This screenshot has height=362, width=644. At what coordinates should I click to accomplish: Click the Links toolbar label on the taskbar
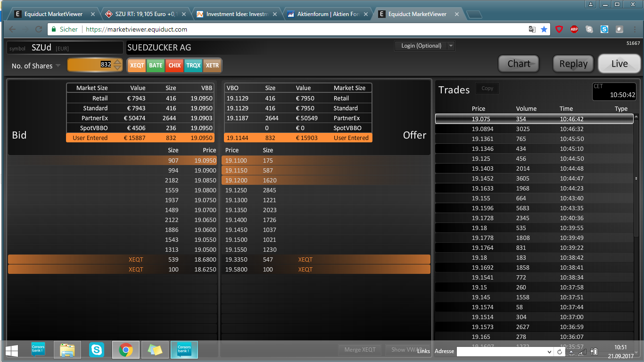(x=423, y=351)
